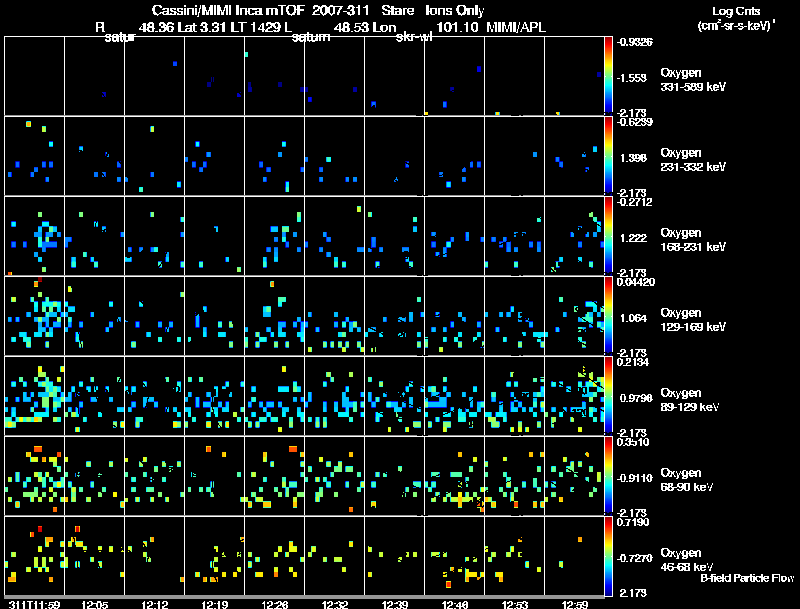Select the Oxygen 168-231 keV color scale
Screen dimensions: 800x609
click(x=609, y=236)
